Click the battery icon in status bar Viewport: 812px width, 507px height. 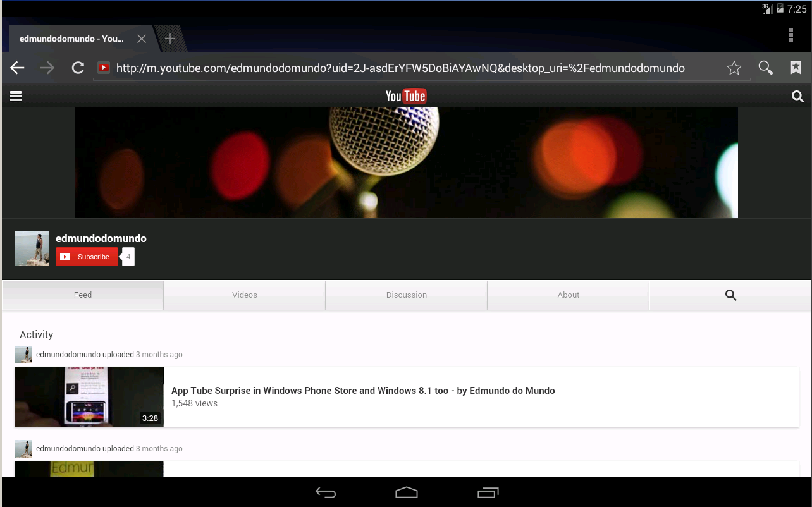point(780,9)
